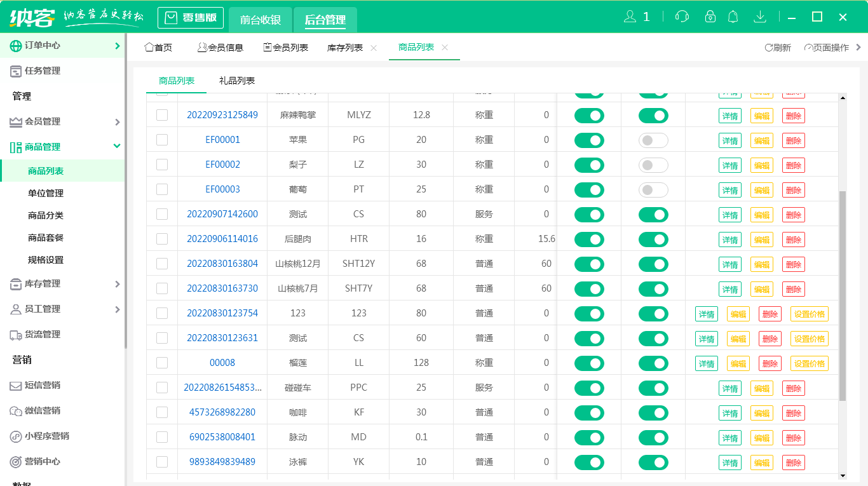The image size is (868, 486).
Task: Open 微信营销 (WeChat marketing) in the sidebar
Action: tap(44, 411)
